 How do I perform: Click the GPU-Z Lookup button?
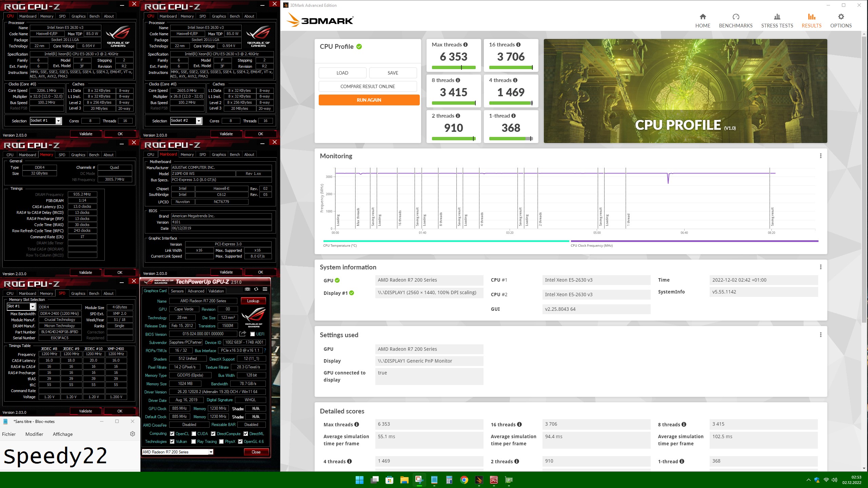point(253,301)
